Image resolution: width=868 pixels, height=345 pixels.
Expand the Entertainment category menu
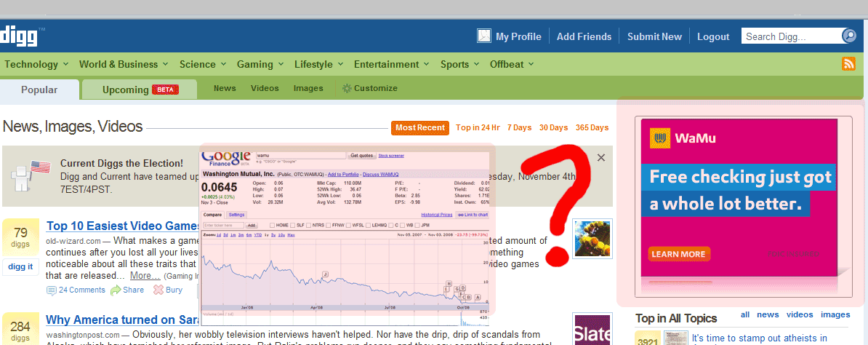click(x=392, y=64)
